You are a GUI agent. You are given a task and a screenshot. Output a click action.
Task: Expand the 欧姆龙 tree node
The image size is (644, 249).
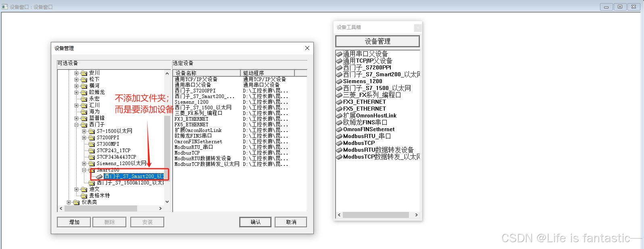click(77, 92)
